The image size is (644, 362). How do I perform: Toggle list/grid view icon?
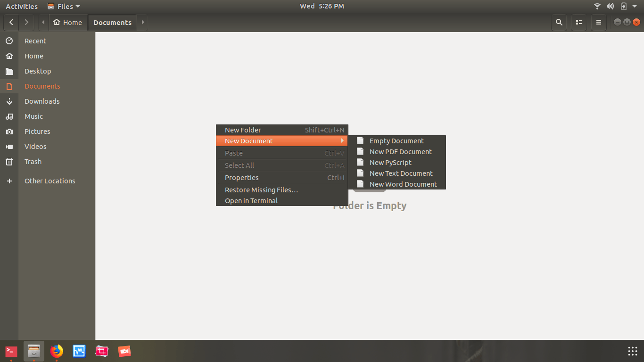coord(579,22)
